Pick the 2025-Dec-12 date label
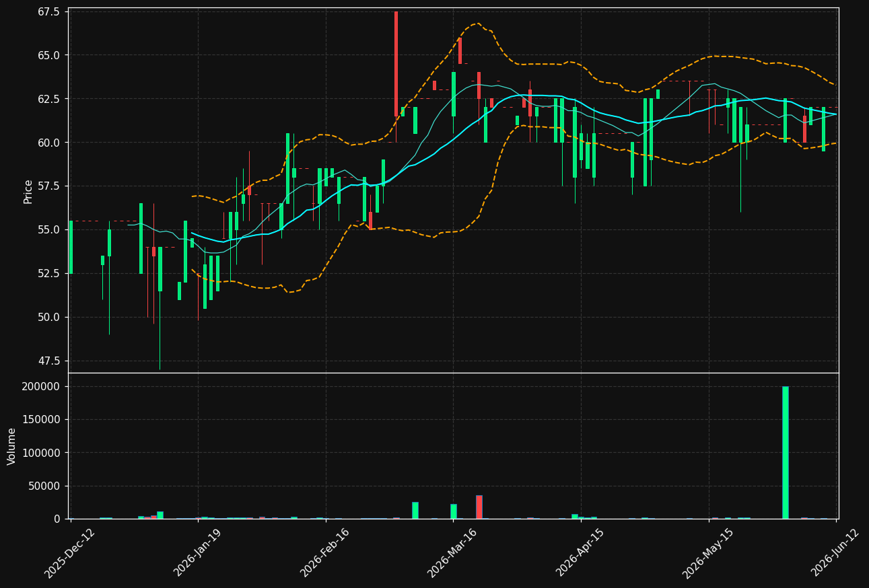This screenshot has height=588, width=869. coord(70,553)
